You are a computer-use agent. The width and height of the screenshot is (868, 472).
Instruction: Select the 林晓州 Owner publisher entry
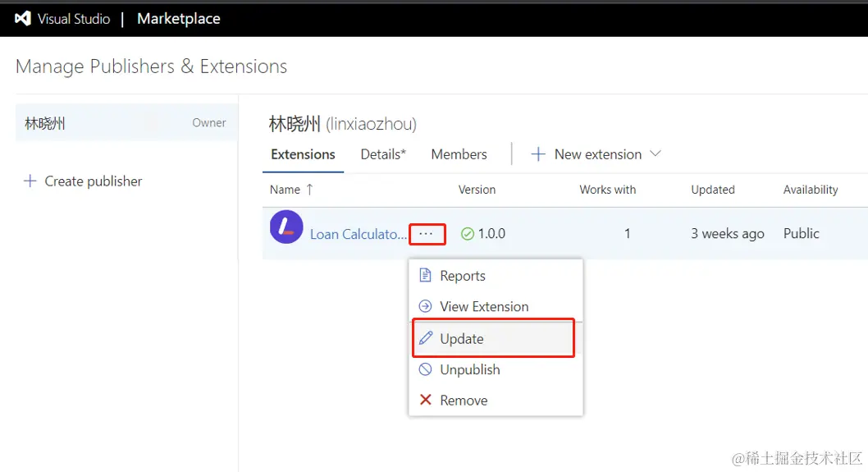click(127, 122)
